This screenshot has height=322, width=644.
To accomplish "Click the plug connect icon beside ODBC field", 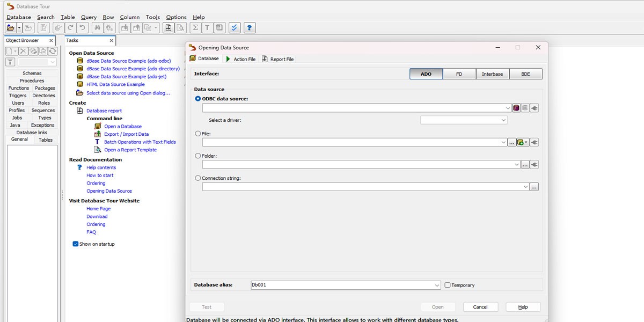I will click(534, 108).
